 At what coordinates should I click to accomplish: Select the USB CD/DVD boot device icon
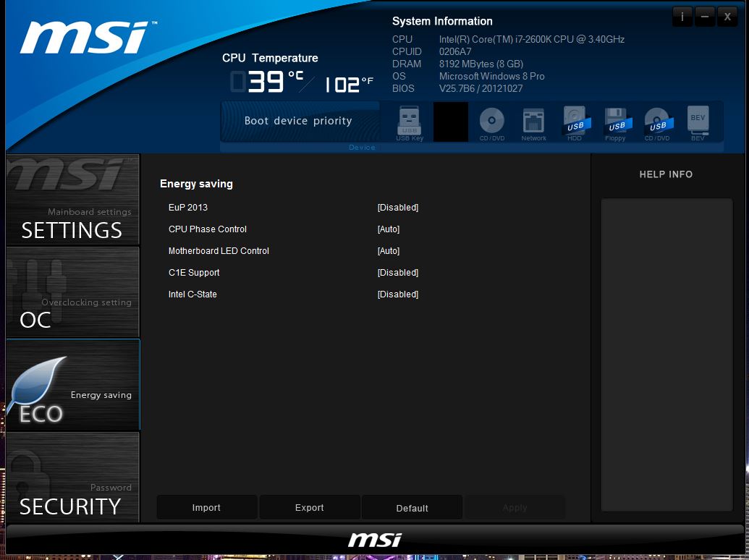657,123
